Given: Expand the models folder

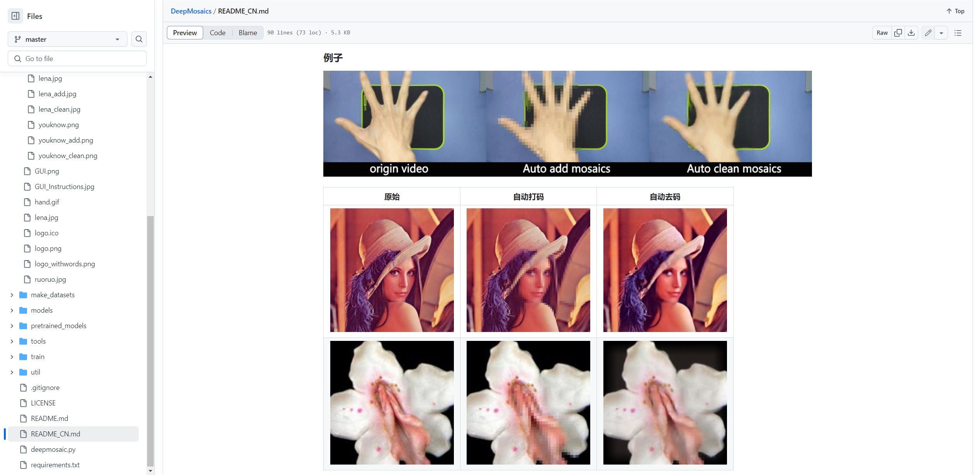Looking at the screenshot, I should coord(12,310).
